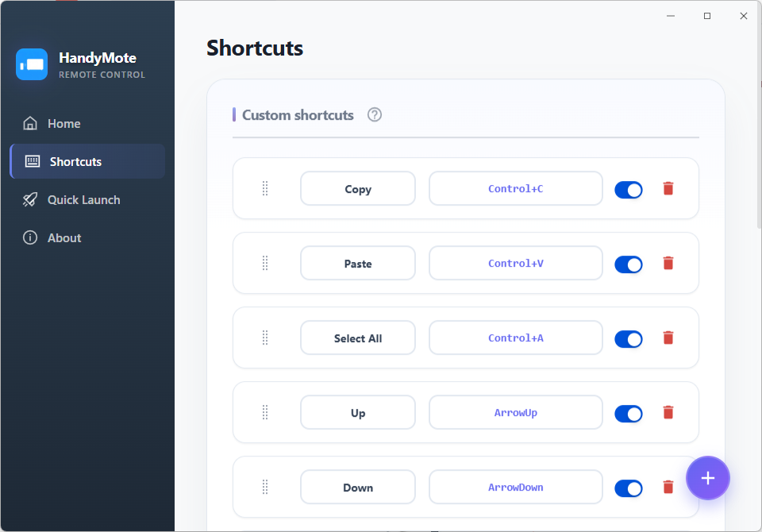Remove the ArrowDown shortcut with its trash icon
762x532 pixels.
pos(668,488)
